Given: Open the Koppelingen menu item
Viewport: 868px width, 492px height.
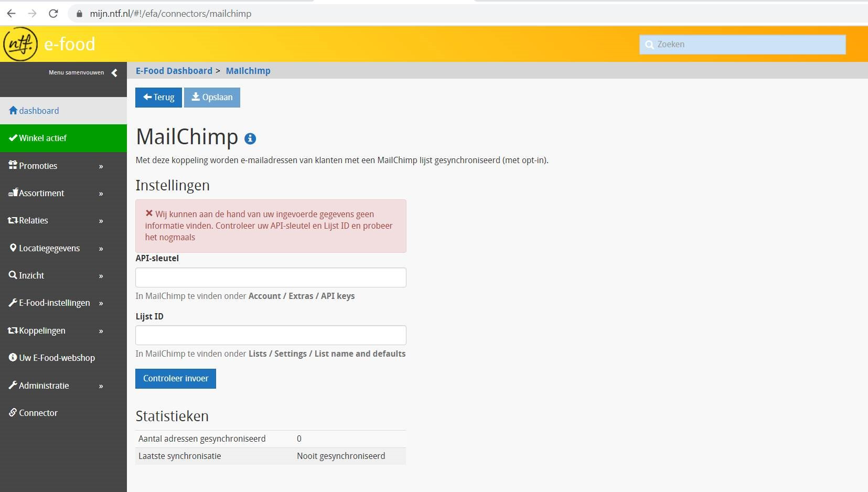Looking at the screenshot, I should click(x=63, y=330).
